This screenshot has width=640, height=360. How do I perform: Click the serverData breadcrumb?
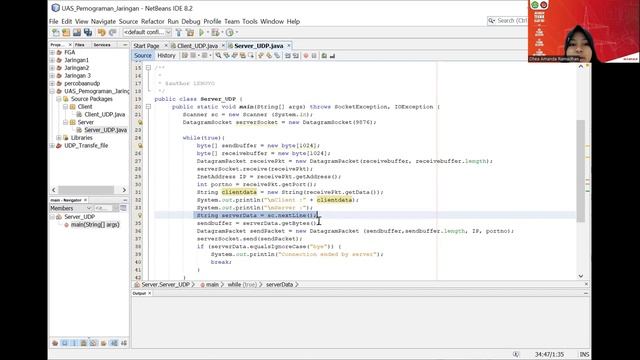(280, 284)
